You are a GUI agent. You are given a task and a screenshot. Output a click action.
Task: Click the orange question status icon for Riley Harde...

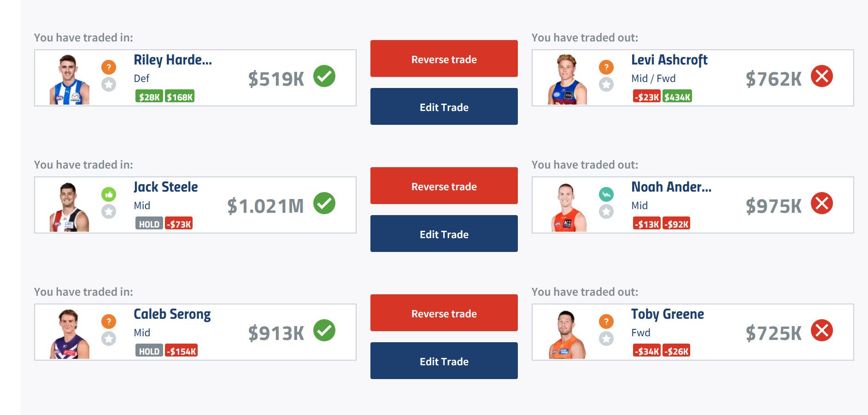point(109,67)
